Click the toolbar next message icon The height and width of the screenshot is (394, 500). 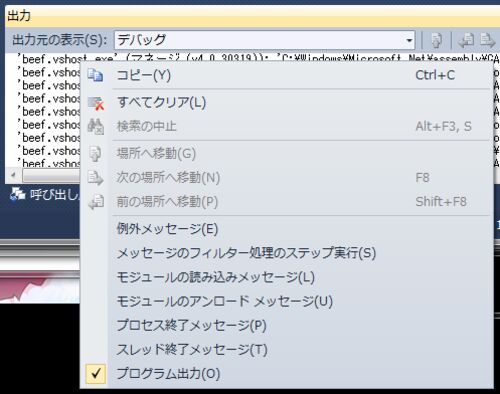(x=487, y=40)
